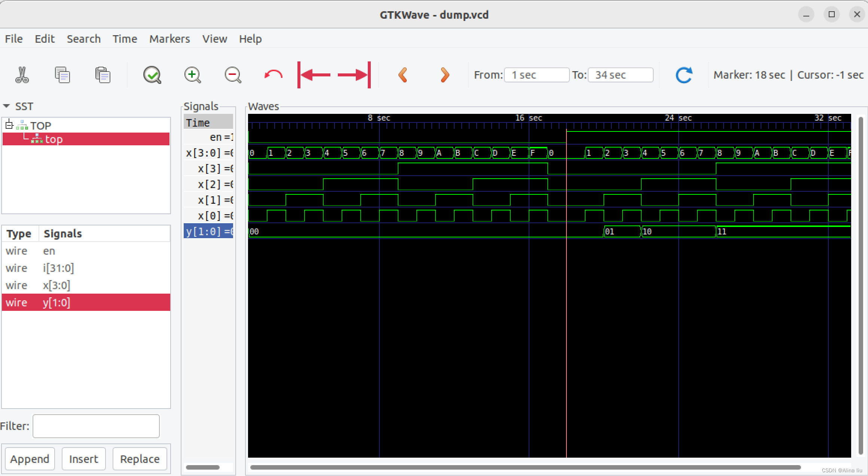Open the Search menu
The height and width of the screenshot is (476, 868).
click(83, 39)
